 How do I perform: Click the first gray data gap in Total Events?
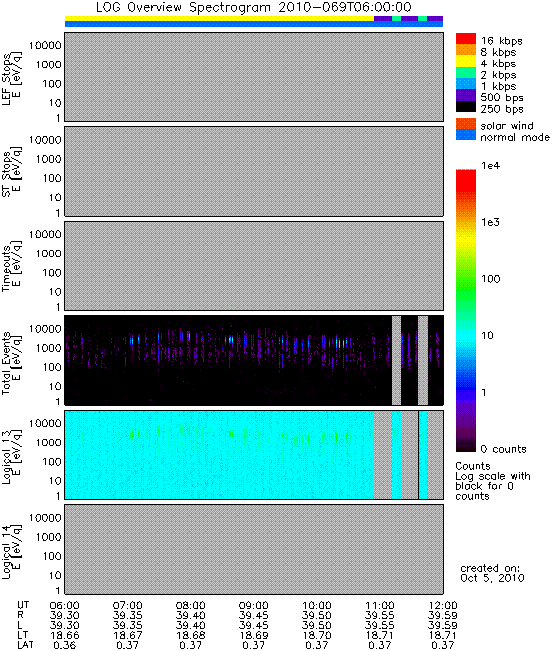click(x=396, y=360)
